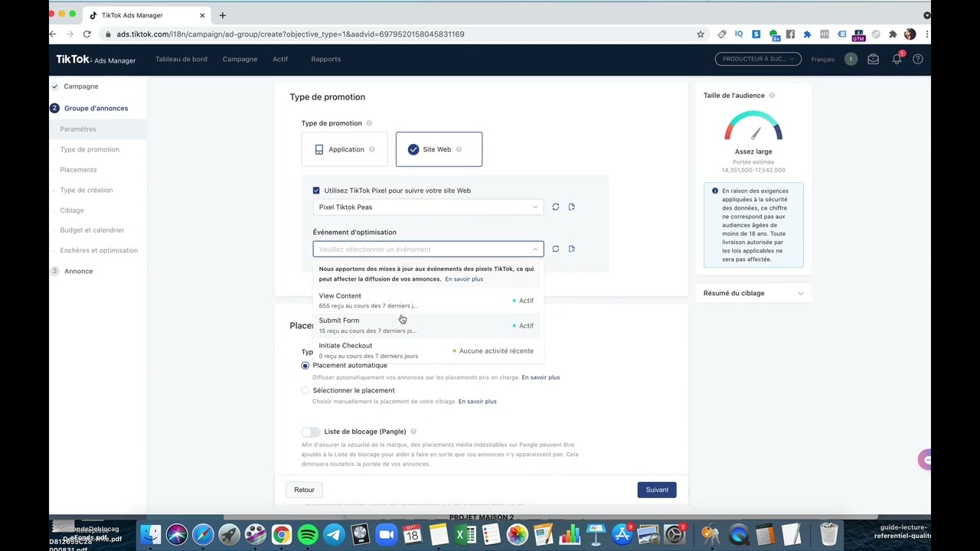
Task: Open the briefcase business center icon
Action: (x=873, y=59)
